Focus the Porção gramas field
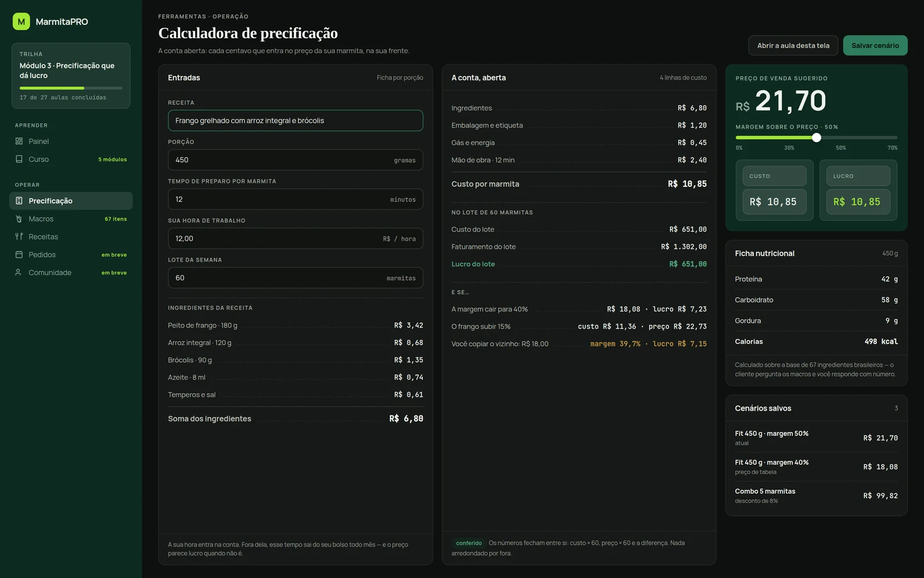924x578 pixels. pyautogui.click(x=295, y=160)
